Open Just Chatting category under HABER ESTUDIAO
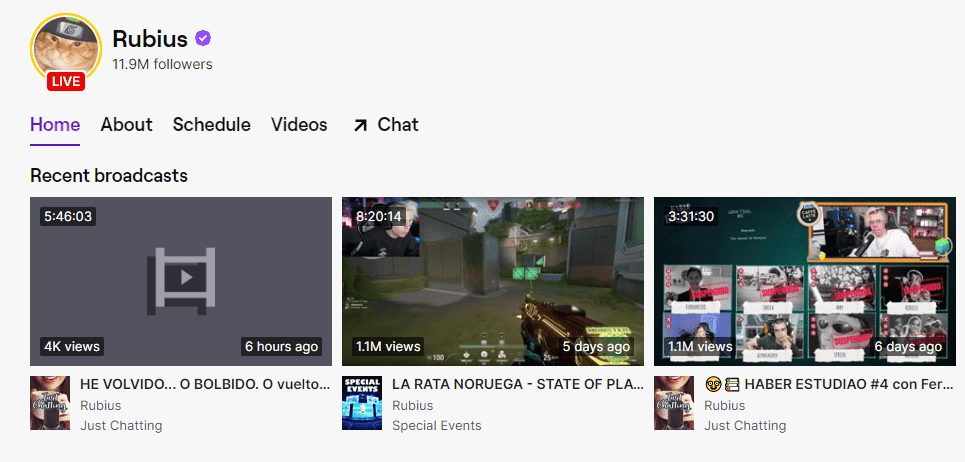This screenshot has width=965, height=462. point(745,425)
